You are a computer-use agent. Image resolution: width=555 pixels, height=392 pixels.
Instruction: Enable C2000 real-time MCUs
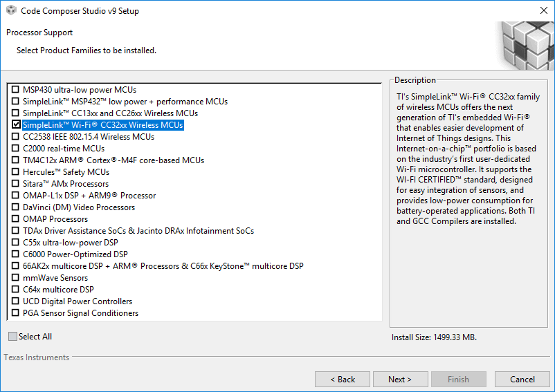point(15,148)
